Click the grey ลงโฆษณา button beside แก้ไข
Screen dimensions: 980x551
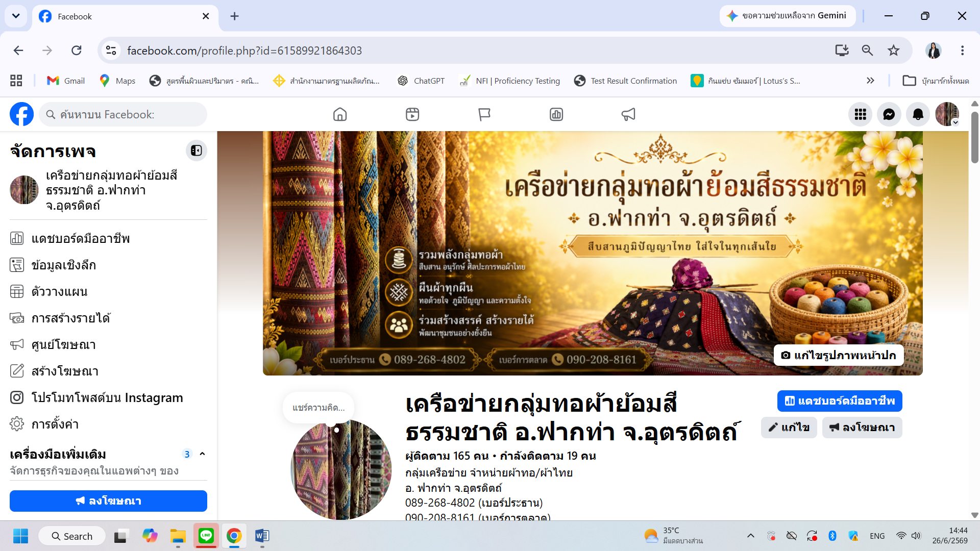pyautogui.click(x=862, y=428)
